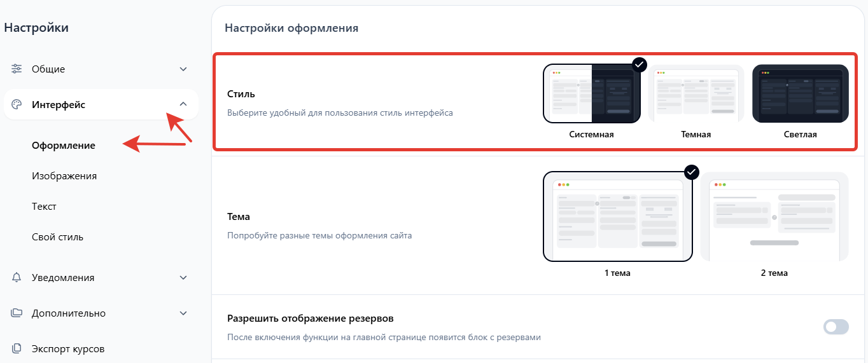Click the copy icon beside Экспорт курсов
Viewport: 868px width, 363px height.
pyautogui.click(x=17, y=348)
